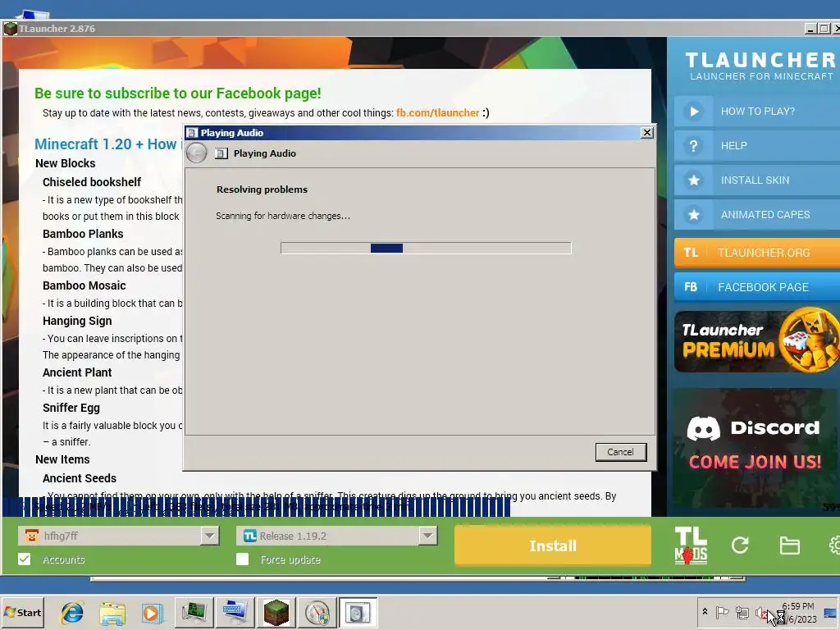Viewport: 840px width, 630px height.
Task: Click the TL icon on TLauncher.org button
Action: [691, 253]
